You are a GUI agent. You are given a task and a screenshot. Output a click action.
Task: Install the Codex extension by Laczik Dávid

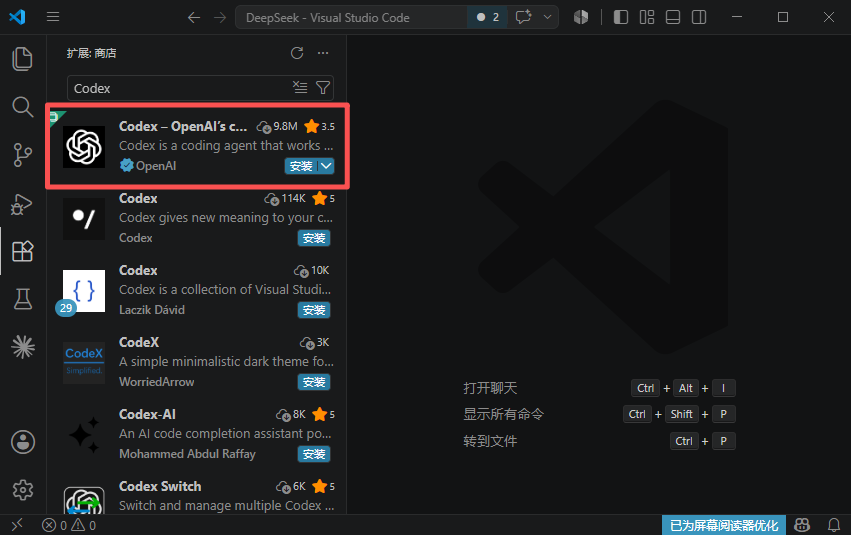tap(314, 310)
